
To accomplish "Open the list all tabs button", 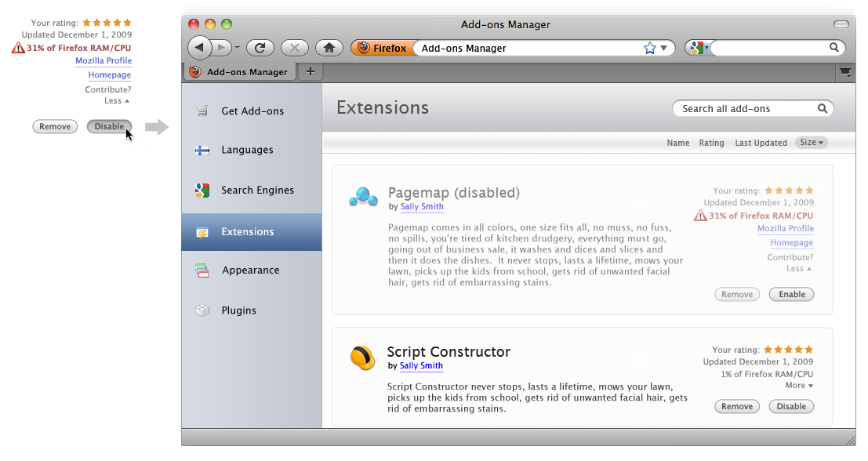I will pyautogui.click(x=845, y=72).
